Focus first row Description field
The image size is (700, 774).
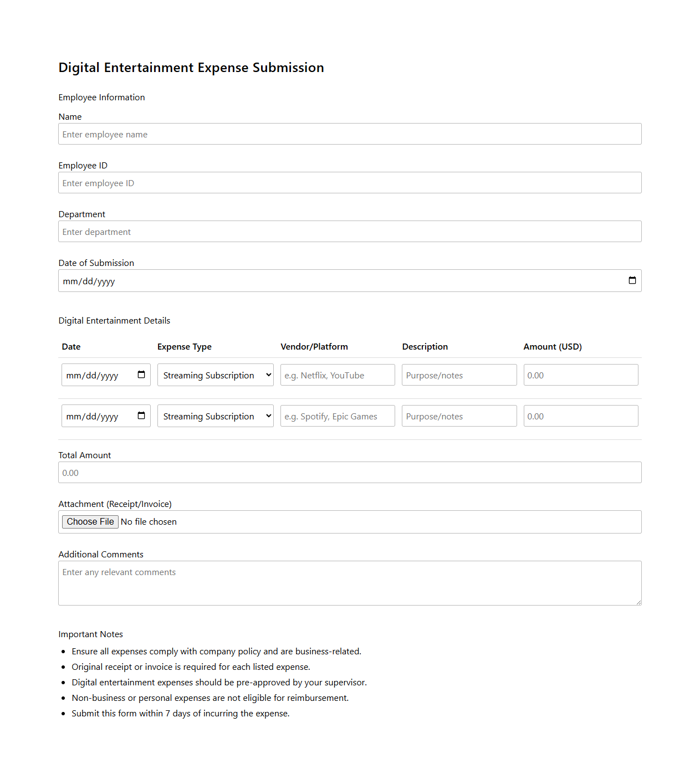coord(459,375)
